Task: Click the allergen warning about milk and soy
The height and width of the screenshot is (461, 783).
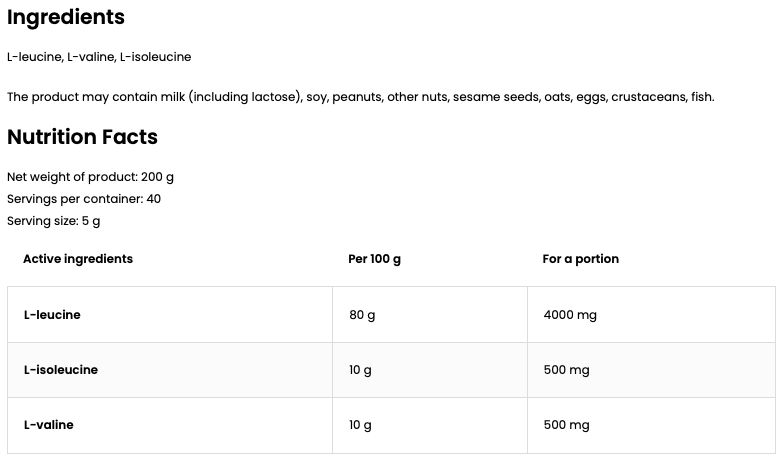Action: (x=360, y=97)
